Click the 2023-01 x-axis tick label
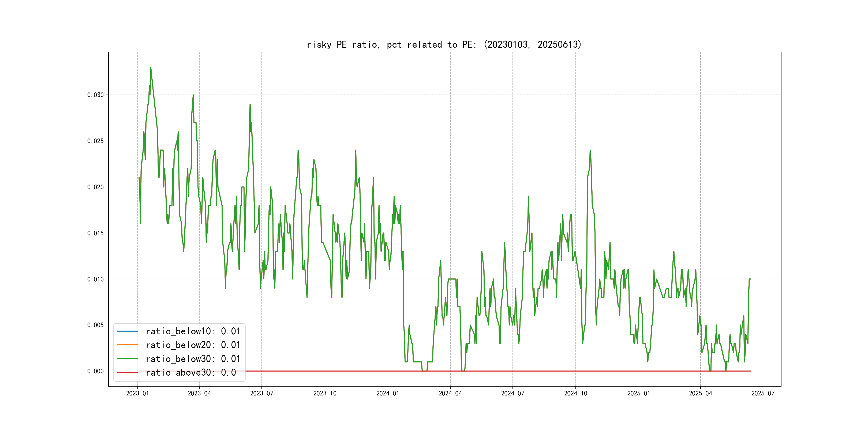Image resolution: width=868 pixels, height=434 pixels. coord(137,393)
